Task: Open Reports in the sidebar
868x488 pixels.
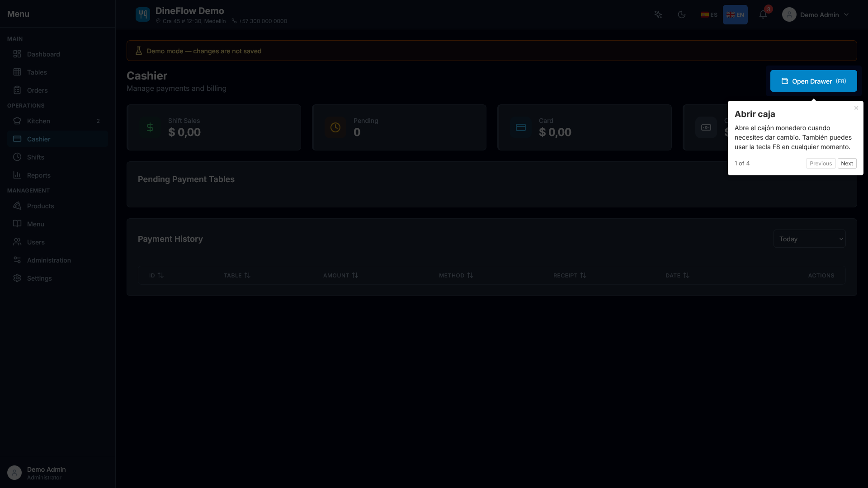Action: pyautogui.click(x=58, y=175)
